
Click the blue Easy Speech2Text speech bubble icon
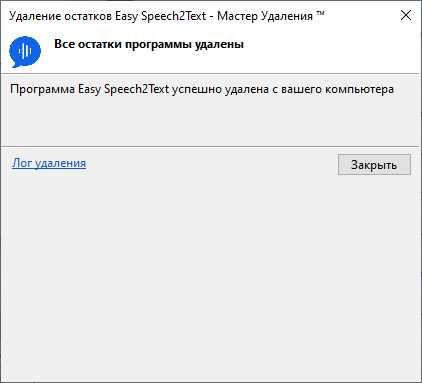coord(25,52)
